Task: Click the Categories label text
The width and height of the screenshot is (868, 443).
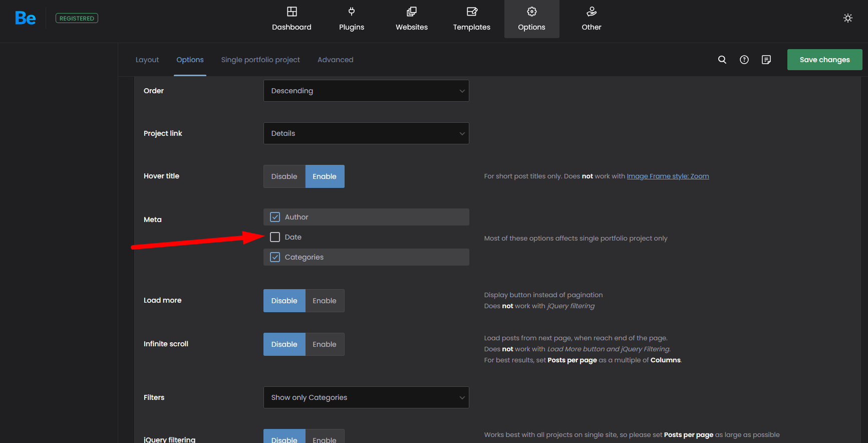Action: click(x=304, y=257)
